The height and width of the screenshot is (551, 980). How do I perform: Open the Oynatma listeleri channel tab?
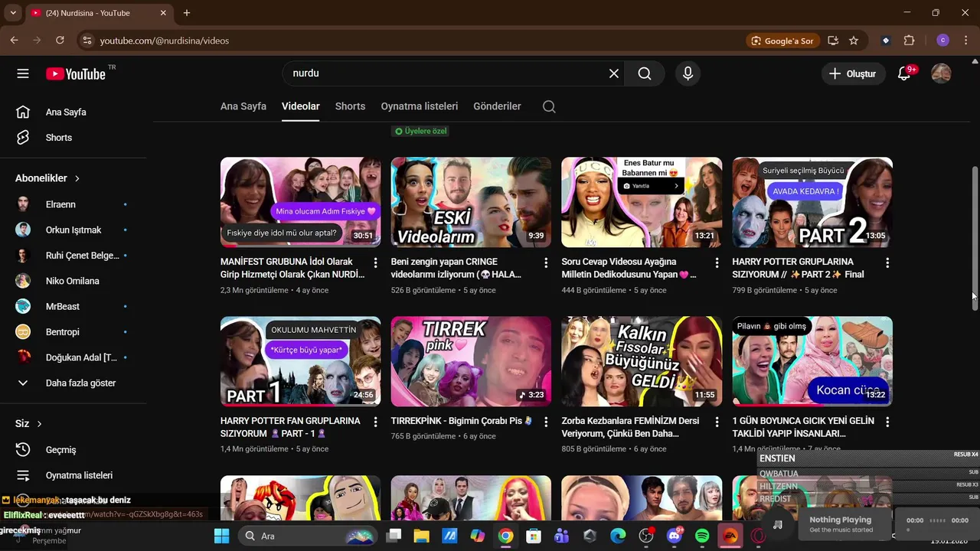420,106
